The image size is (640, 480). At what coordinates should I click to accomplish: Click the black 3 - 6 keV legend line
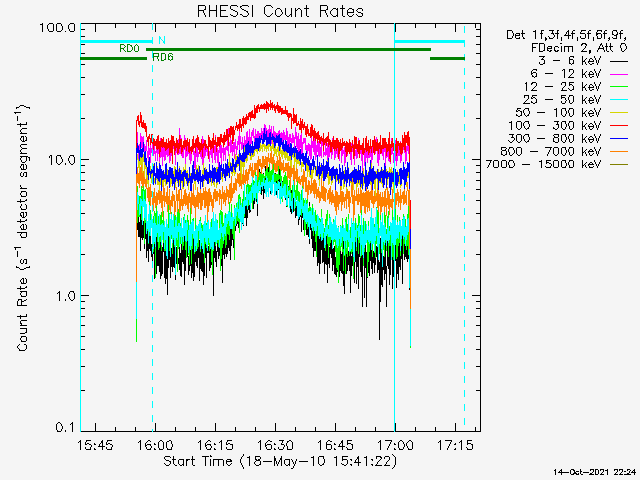point(620,60)
